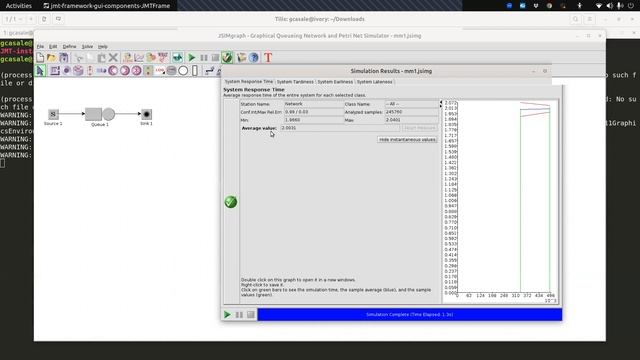Click the Class Name field showing All
640x360 pixels.
pyautogui.click(x=411, y=104)
